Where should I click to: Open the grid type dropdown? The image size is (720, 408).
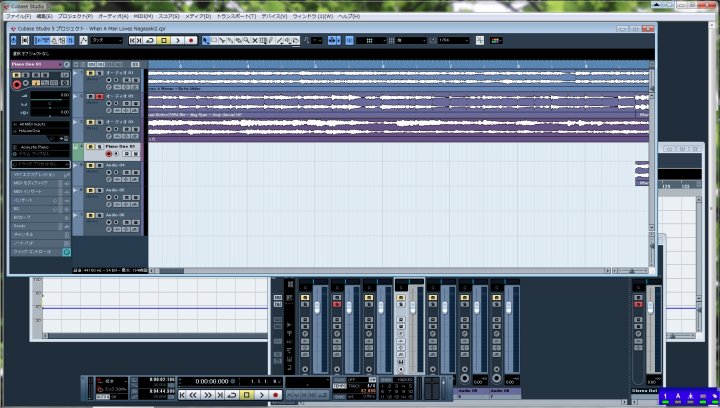371,40
